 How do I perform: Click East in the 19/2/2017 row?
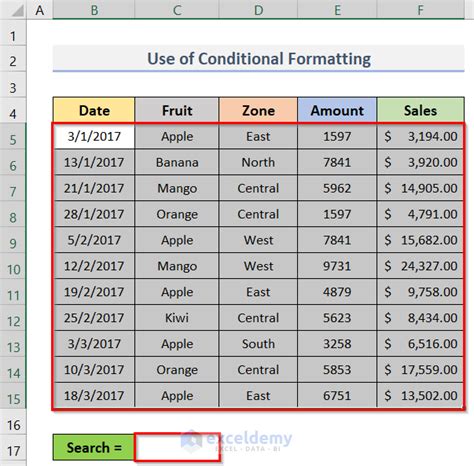pyautogui.click(x=258, y=292)
